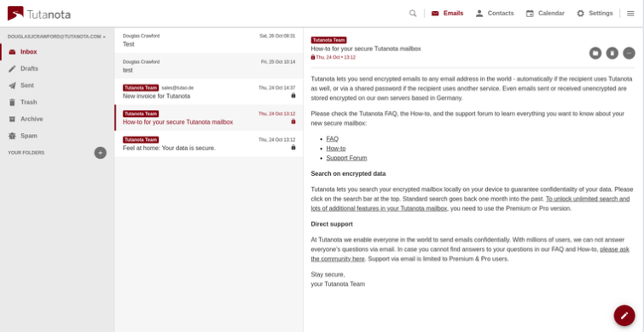This screenshot has width=644, height=332.
Task: Click the lock icon on Feel at home email
Action: (293, 147)
